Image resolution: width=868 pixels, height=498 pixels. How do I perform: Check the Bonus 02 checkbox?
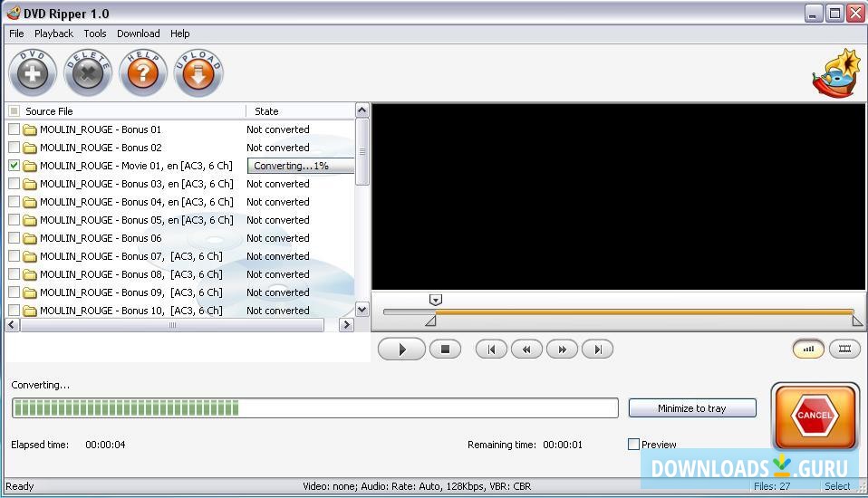[x=14, y=148]
